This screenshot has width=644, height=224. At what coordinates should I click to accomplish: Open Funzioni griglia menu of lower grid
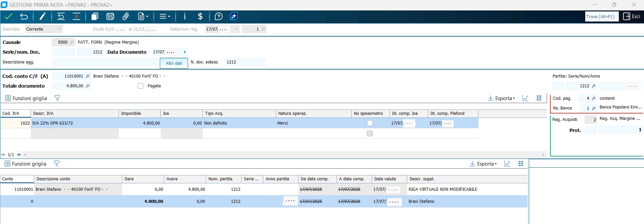click(26, 164)
